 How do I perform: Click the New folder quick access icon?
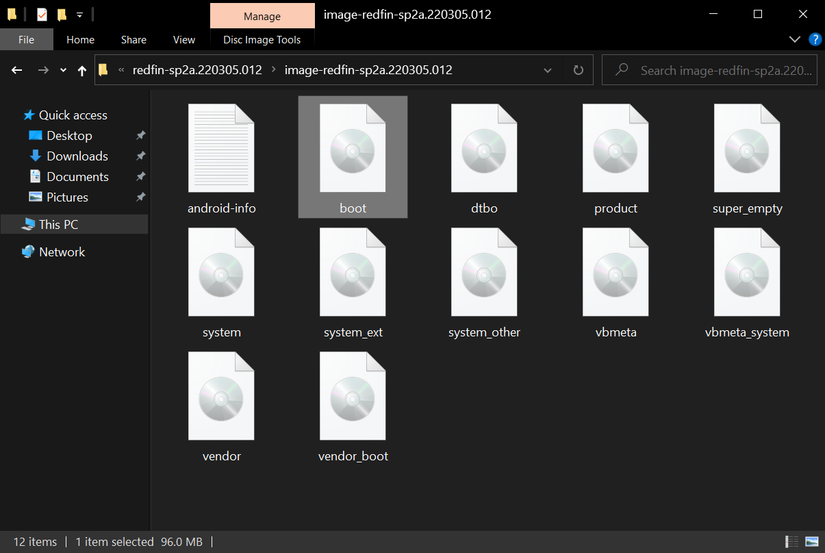pyautogui.click(x=62, y=15)
